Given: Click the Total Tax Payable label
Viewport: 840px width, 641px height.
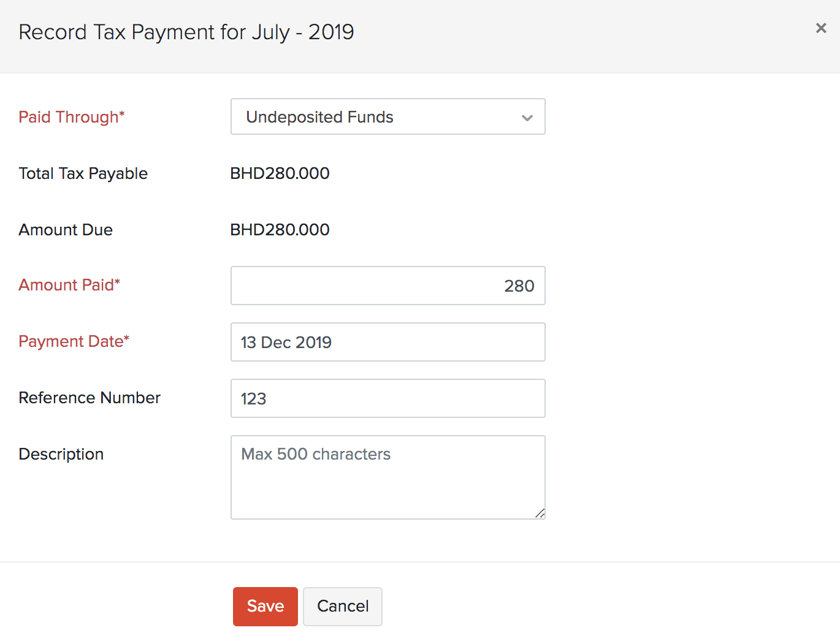Looking at the screenshot, I should [83, 173].
